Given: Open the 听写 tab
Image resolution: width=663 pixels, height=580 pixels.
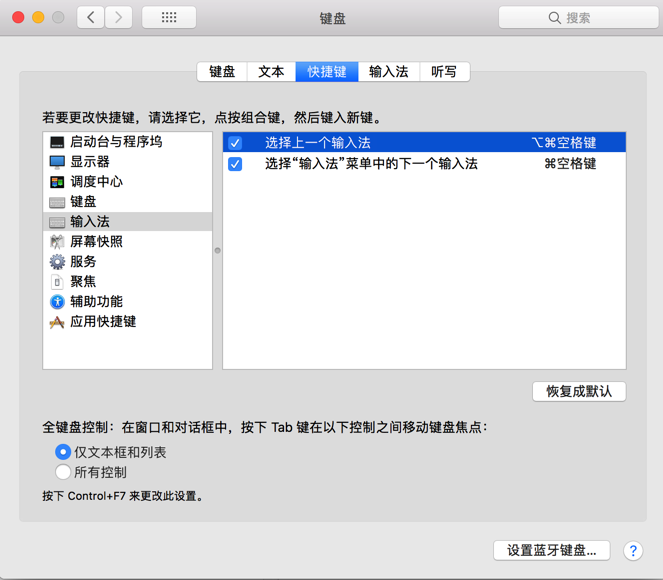Looking at the screenshot, I should point(444,71).
